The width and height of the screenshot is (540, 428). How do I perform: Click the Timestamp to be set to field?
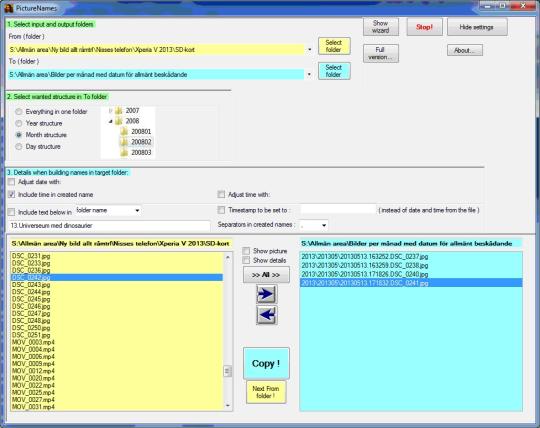tap(338, 210)
